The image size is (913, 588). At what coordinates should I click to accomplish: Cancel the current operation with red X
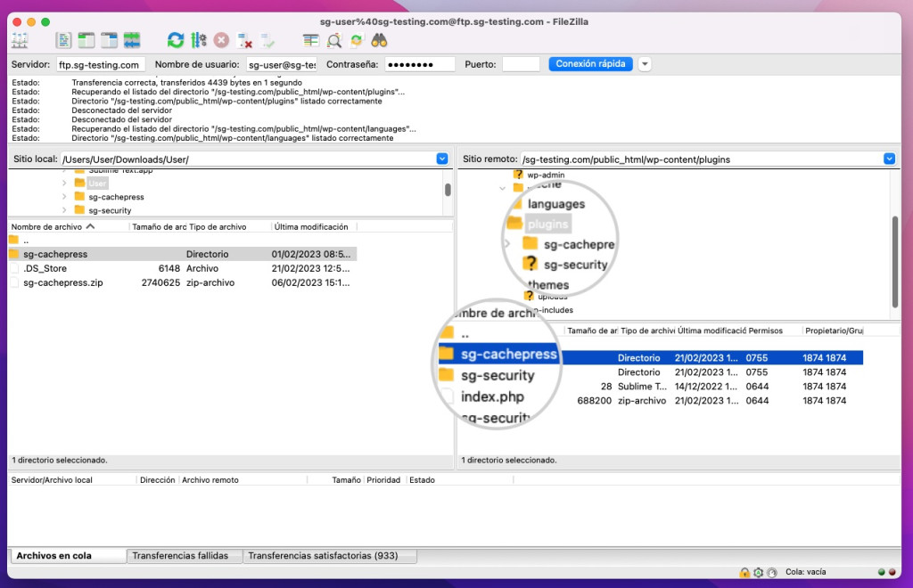click(221, 41)
